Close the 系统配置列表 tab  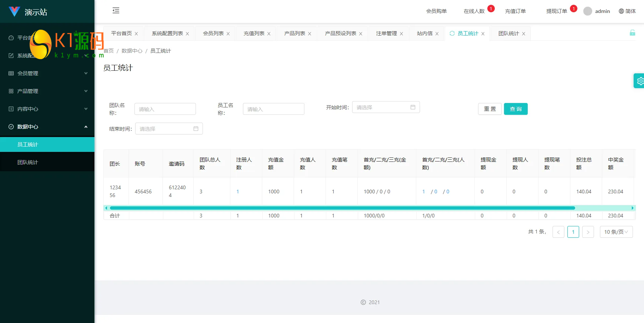coord(187,34)
